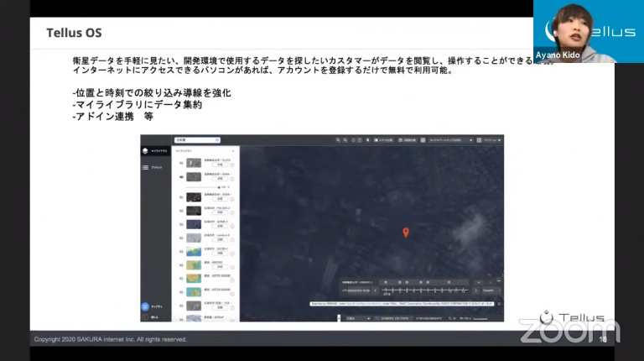The height and width of the screenshot is (361, 644).
Task: Toggle visibility of the Himawari weather layer
Action: tap(181, 306)
